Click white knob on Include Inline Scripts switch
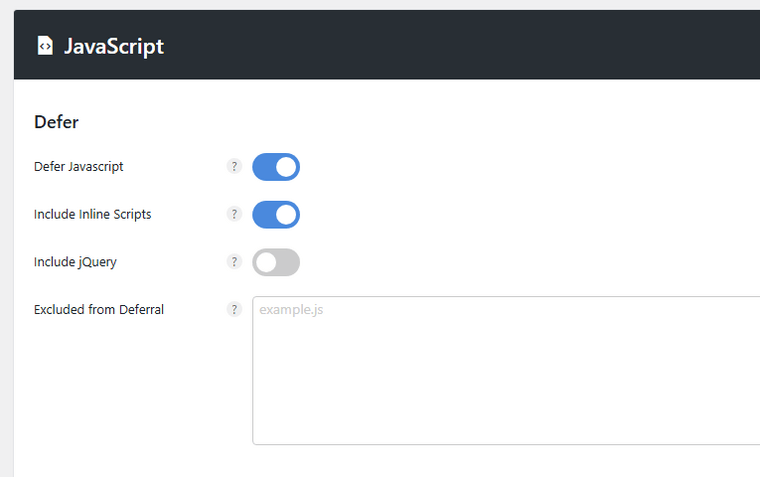Image resolution: width=760 pixels, height=477 pixels. click(x=286, y=215)
